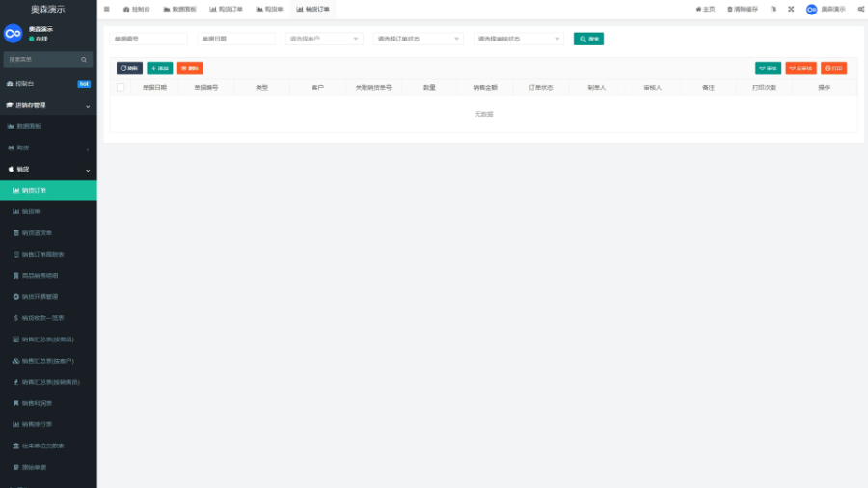Image resolution: width=868 pixels, height=488 pixels.
Task: Open 数据面板 in the sidebar
Action: coord(48,126)
